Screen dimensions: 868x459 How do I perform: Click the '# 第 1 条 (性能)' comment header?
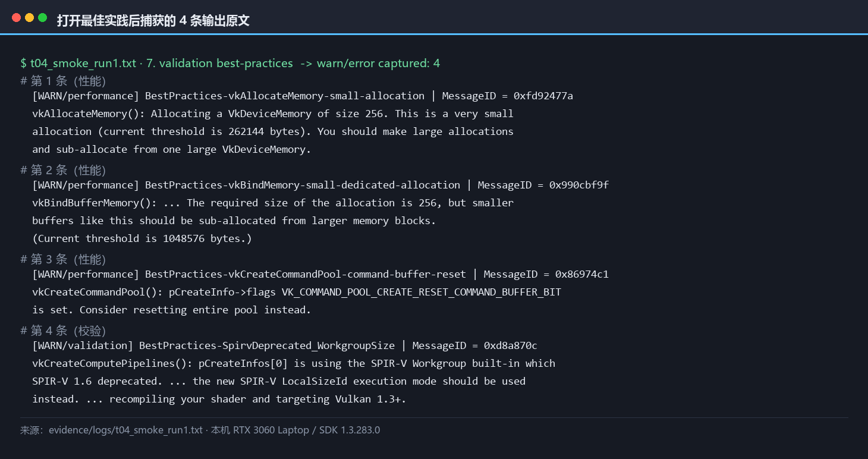coord(63,81)
